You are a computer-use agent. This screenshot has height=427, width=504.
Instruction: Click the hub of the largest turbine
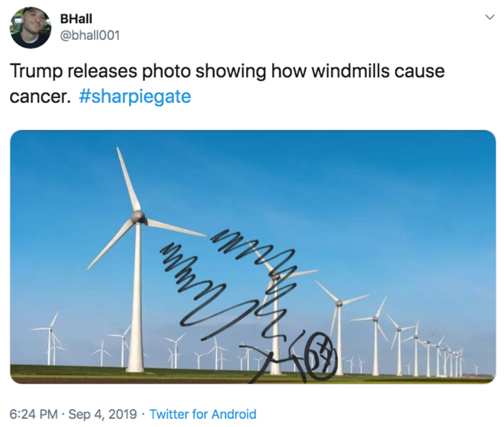[x=138, y=216]
